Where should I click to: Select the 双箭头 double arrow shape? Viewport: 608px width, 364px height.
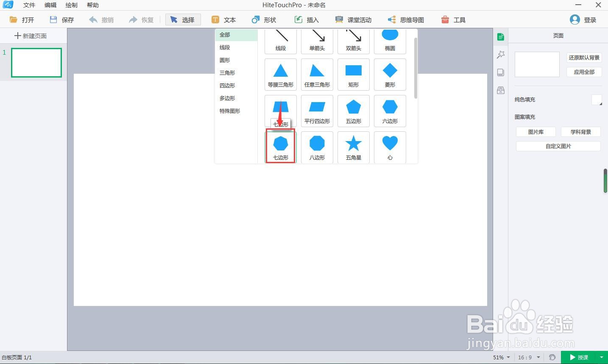click(x=354, y=42)
